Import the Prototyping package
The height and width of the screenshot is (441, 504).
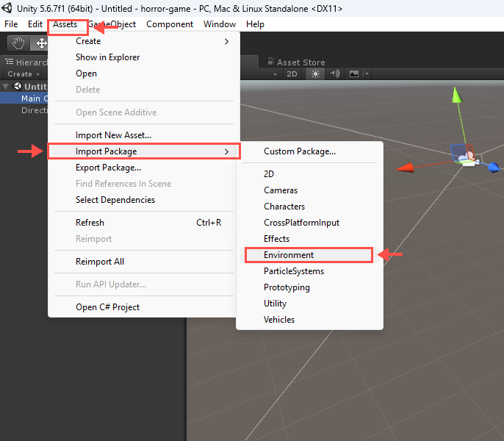point(309,287)
